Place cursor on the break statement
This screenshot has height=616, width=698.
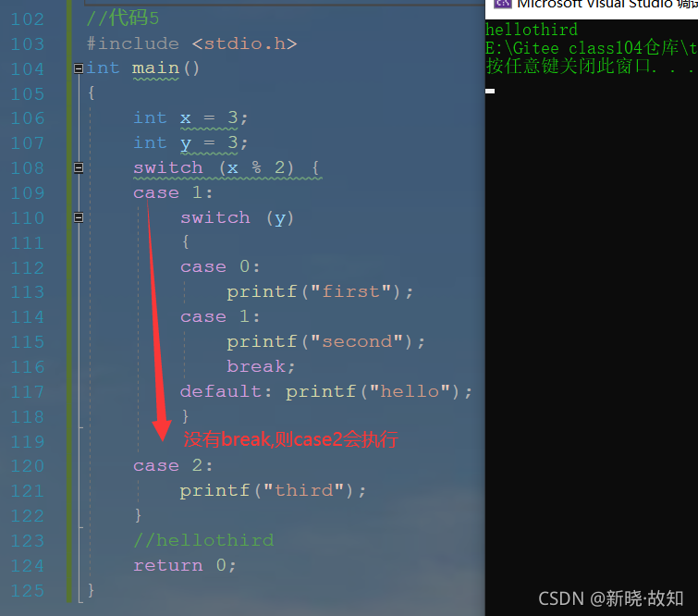coord(261,366)
